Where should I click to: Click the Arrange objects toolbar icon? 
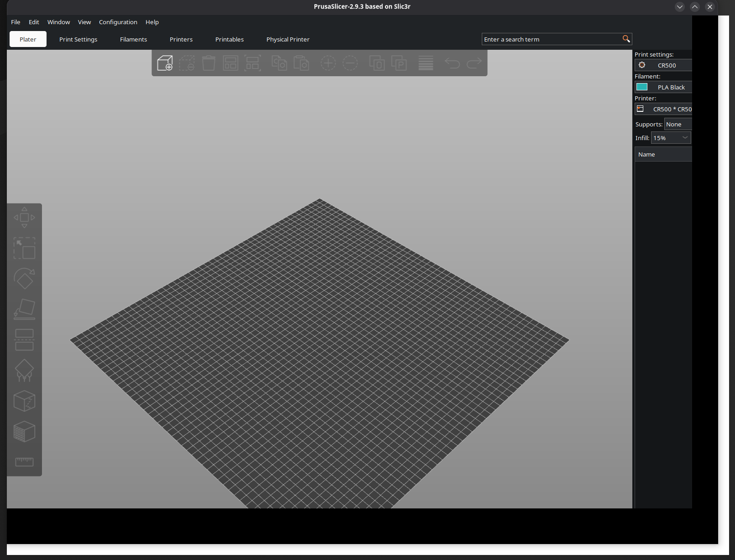coord(230,63)
